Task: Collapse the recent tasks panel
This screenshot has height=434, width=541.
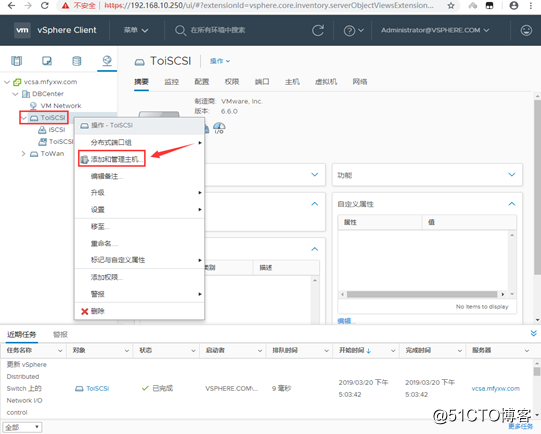Action: (533, 333)
